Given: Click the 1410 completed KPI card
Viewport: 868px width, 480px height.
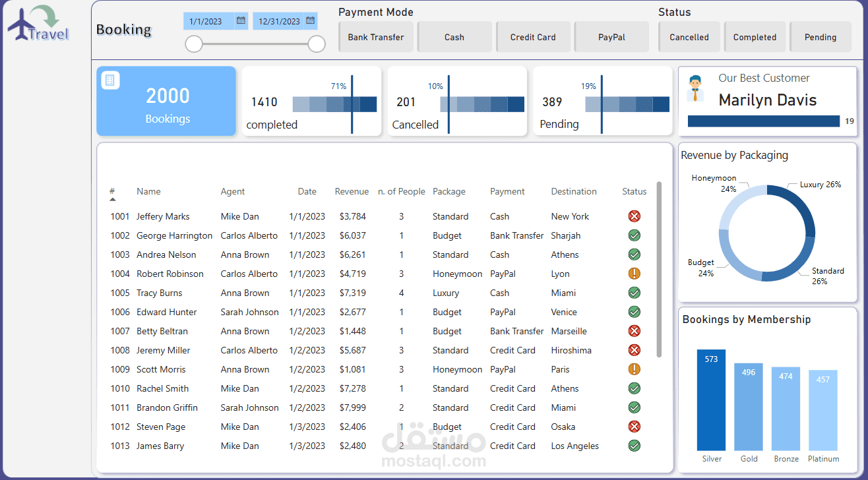Looking at the screenshot, I should [x=312, y=101].
